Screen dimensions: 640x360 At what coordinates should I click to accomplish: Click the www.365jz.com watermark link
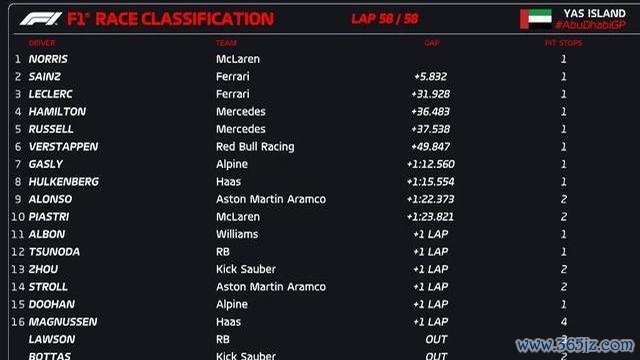click(x=575, y=345)
